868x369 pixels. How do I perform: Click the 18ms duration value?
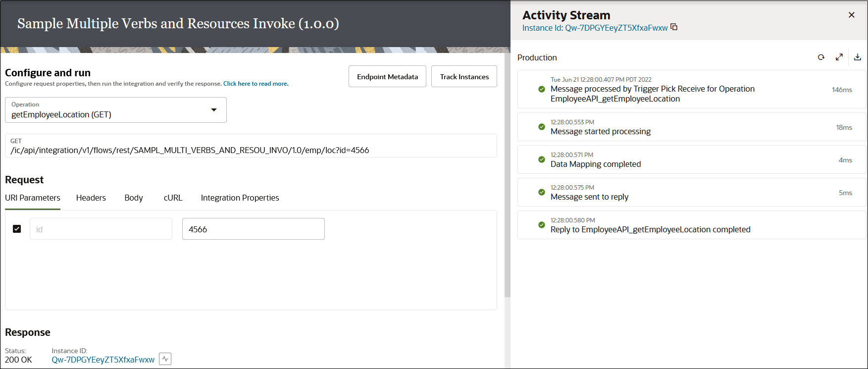[844, 127]
